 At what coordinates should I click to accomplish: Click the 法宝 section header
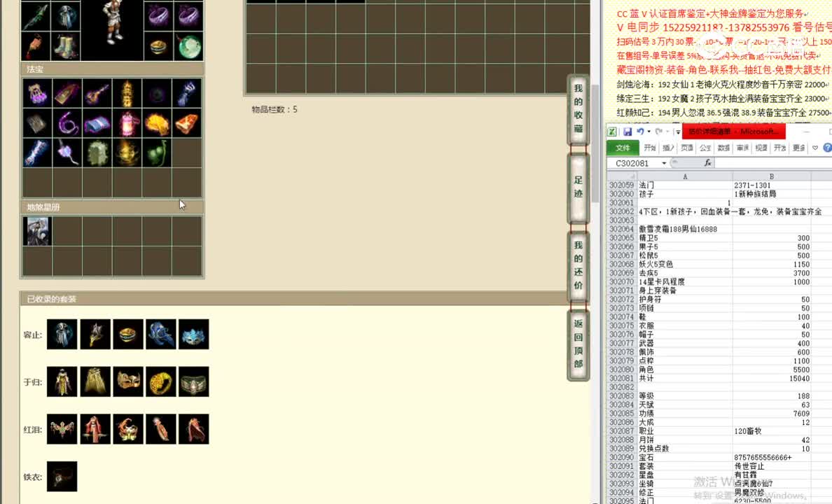[x=112, y=69]
